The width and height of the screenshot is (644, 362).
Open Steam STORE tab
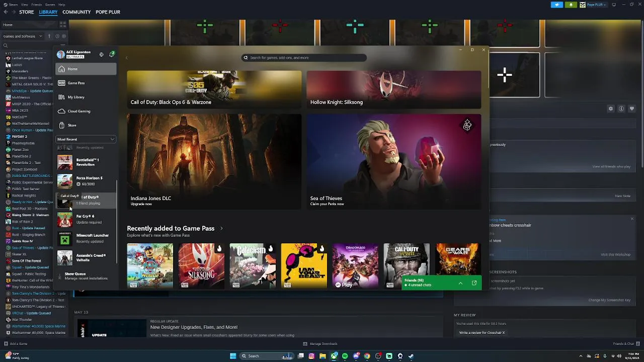pos(26,12)
